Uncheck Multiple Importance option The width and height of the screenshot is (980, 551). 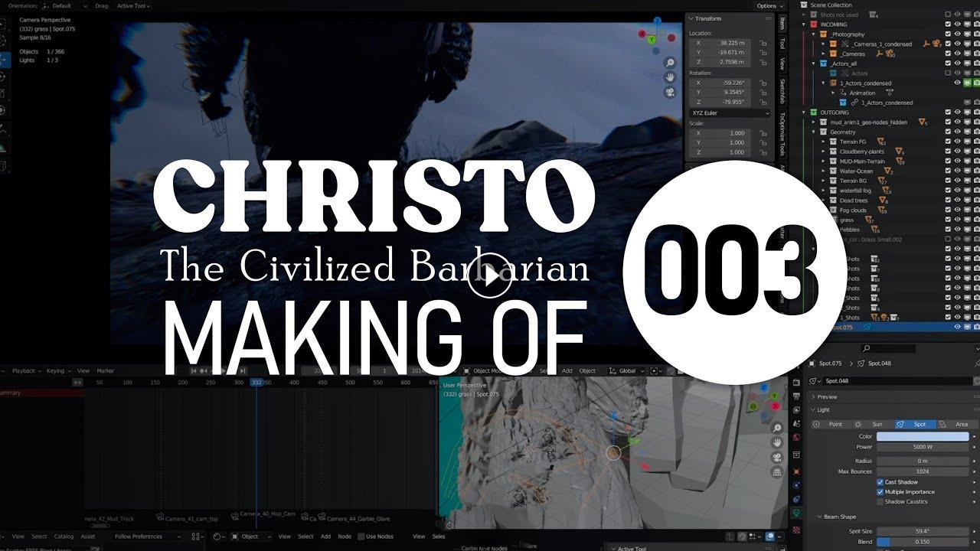coord(880,492)
